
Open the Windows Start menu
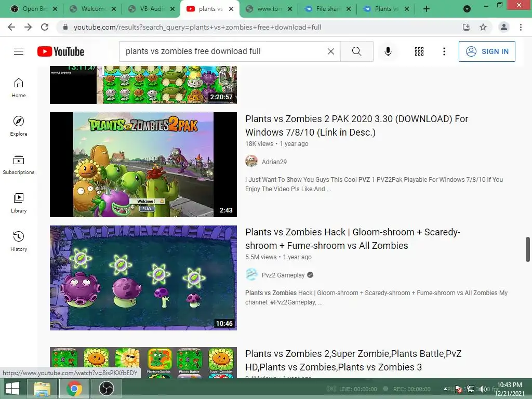(12, 389)
